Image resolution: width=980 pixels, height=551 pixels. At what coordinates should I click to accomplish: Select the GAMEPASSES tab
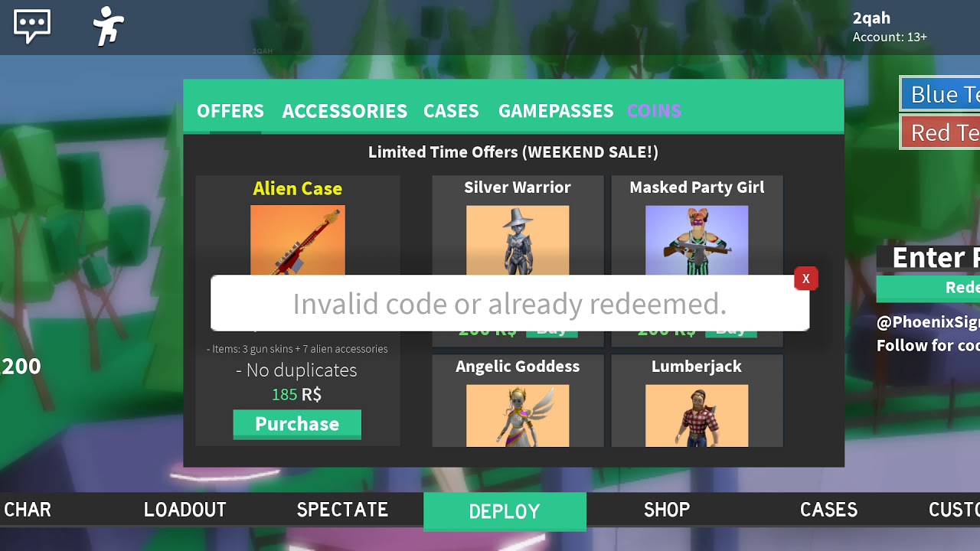click(x=556, y=111)
